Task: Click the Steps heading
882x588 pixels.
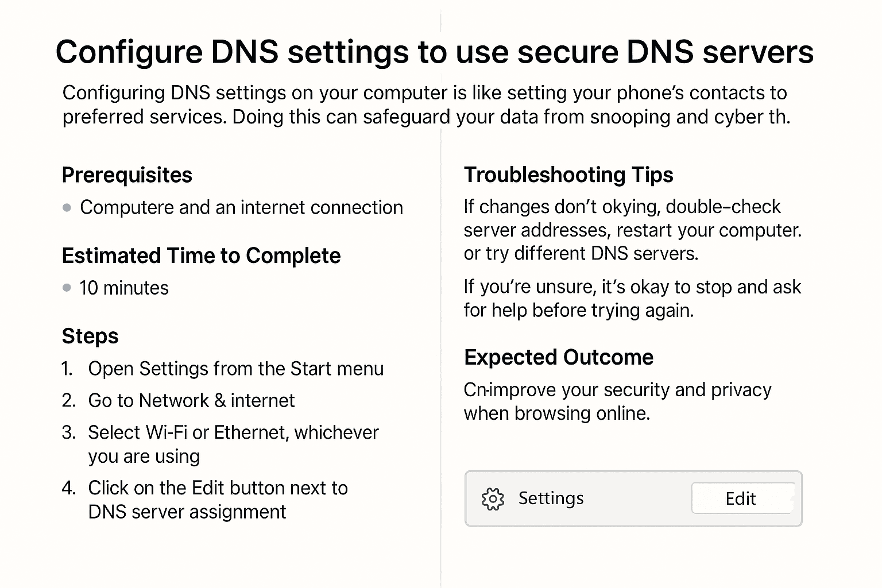Action: [90, 336]
